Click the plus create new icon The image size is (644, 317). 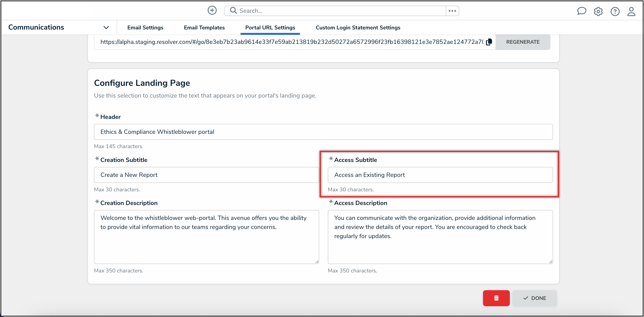click(x=212, y=11)
